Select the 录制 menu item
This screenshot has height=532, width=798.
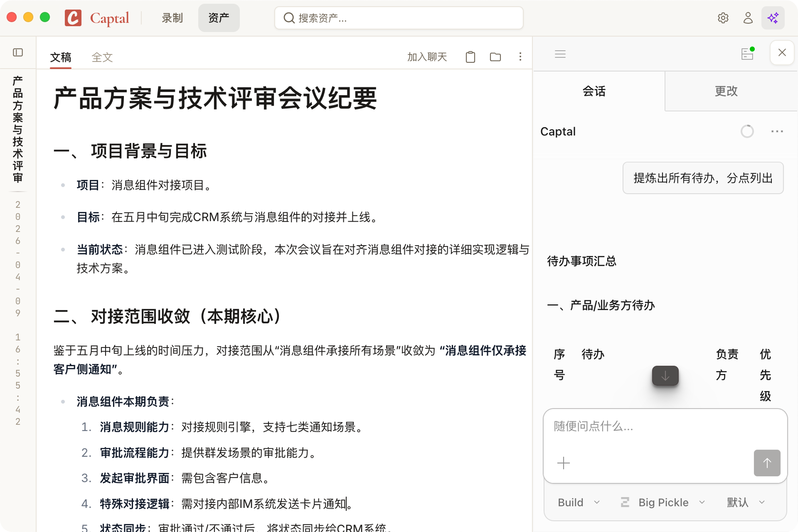[x=172, y=18]
